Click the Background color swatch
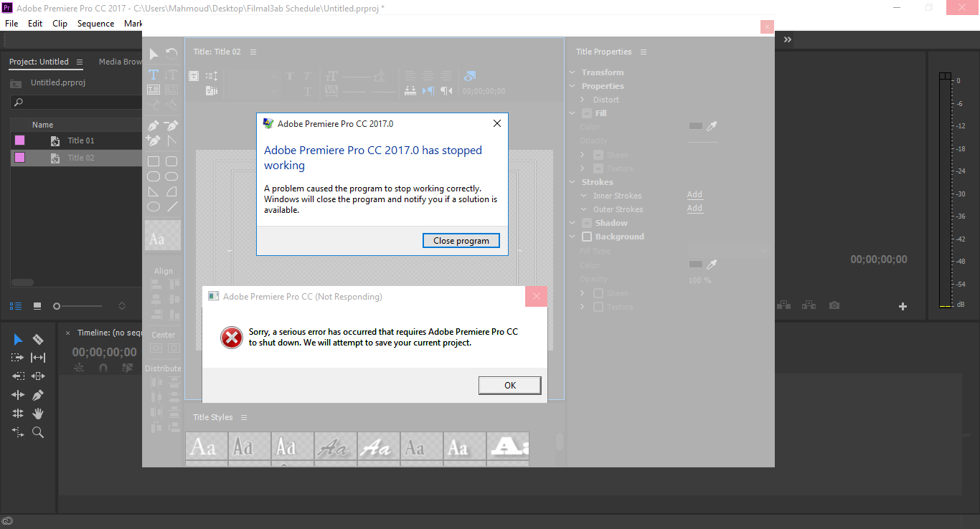This screenshot has width=980, height=529. tap(695, 264)
